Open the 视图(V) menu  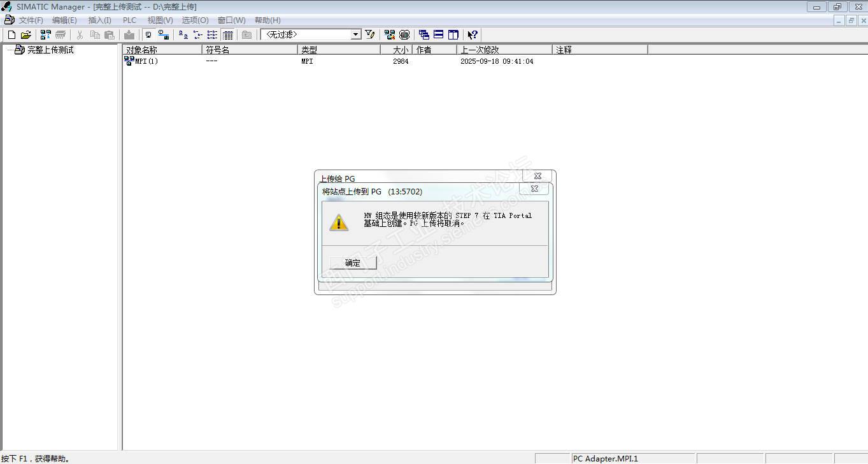point(160,20)
